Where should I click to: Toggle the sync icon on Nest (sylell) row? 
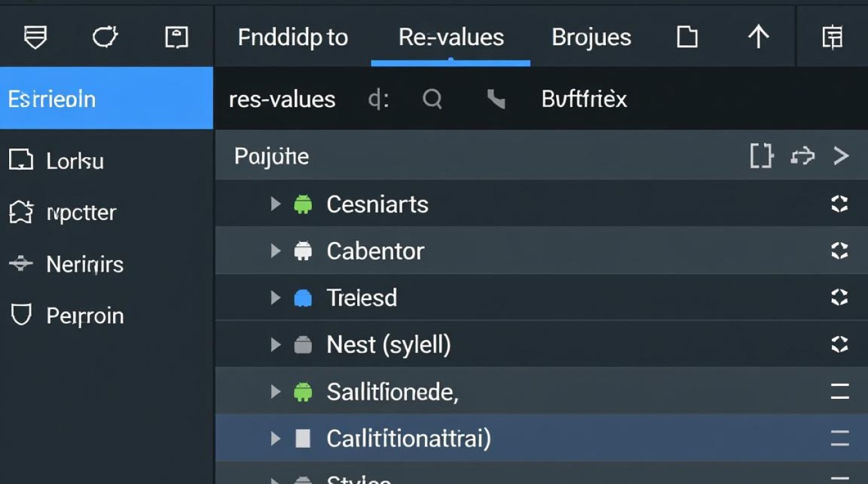[839, 345]
